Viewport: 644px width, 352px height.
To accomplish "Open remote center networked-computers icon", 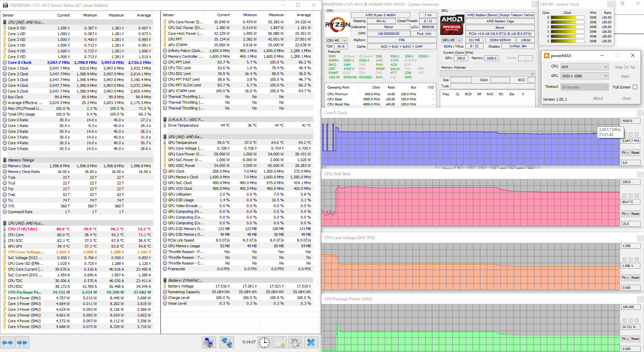I will (226, 343).
